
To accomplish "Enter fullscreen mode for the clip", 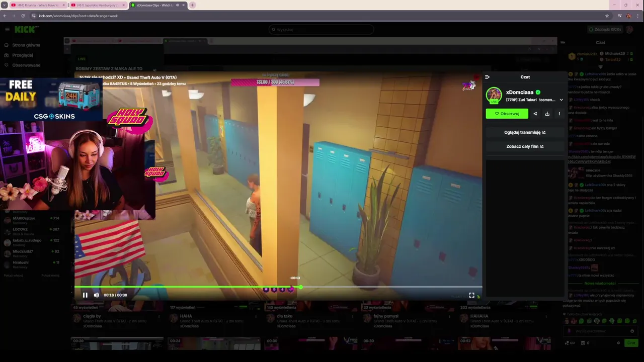I will coord(472,295).
